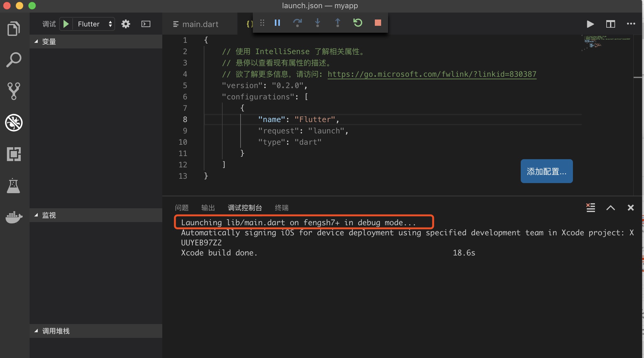Switch to the 终端 terminal tab
Screen dimensions: 644x358
(281, 208)
